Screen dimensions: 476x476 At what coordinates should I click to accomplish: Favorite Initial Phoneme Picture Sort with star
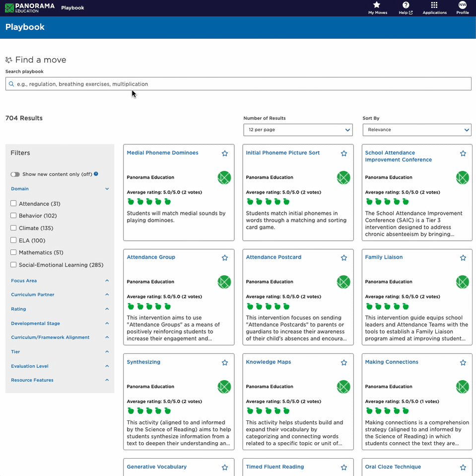point(343,153)
